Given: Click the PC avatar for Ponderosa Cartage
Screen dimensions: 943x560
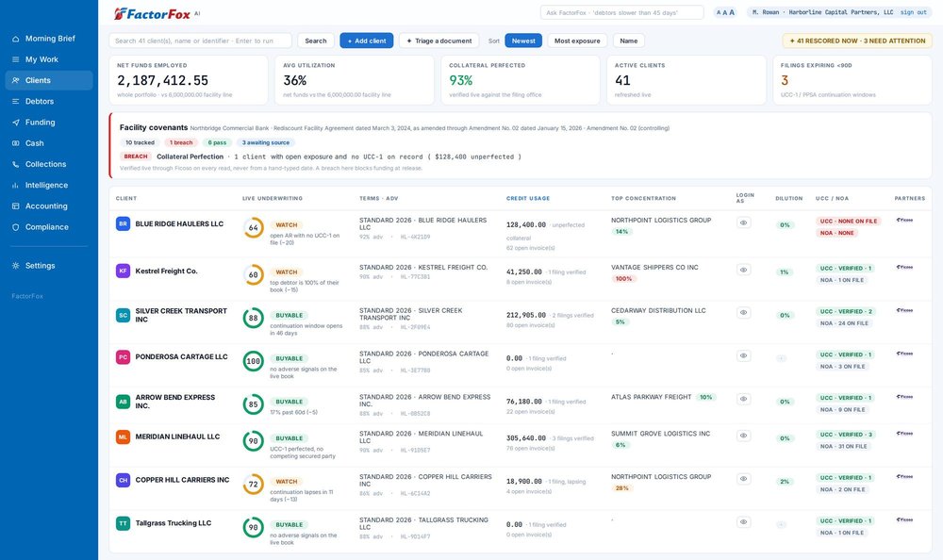Looking at the screenshot, I should (x=123, y=356).
